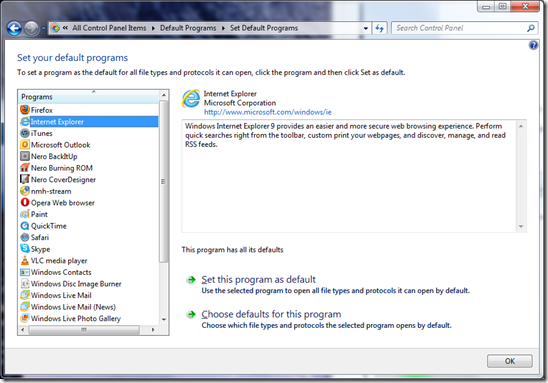Click the QuickTime program icon
This screenshot has width=548, height=383.
pos(25,226)
